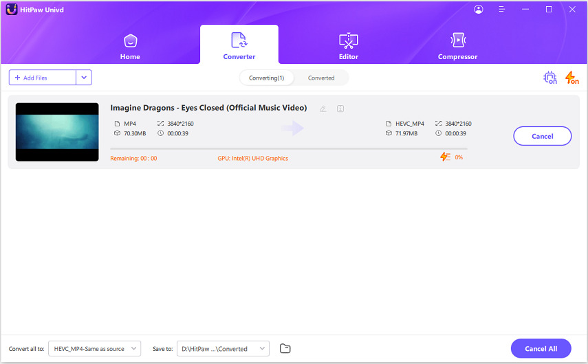Maximize the HitPaw window
This screenshot has height=364, width=588.
[549, 10]
